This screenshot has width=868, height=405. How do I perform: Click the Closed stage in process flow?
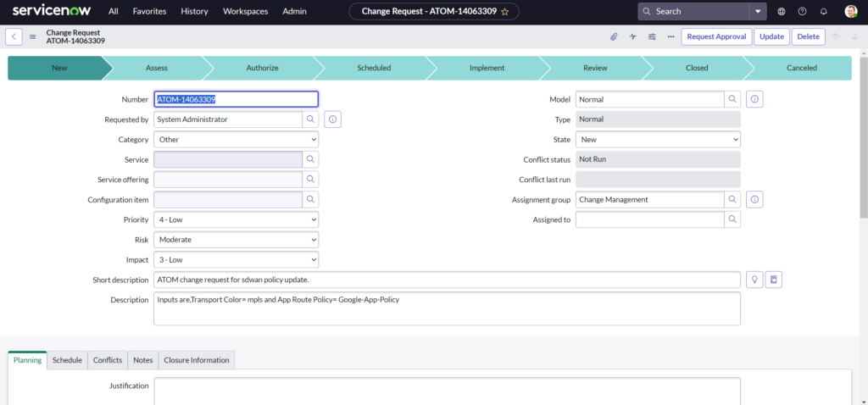(x=697, y=68)
